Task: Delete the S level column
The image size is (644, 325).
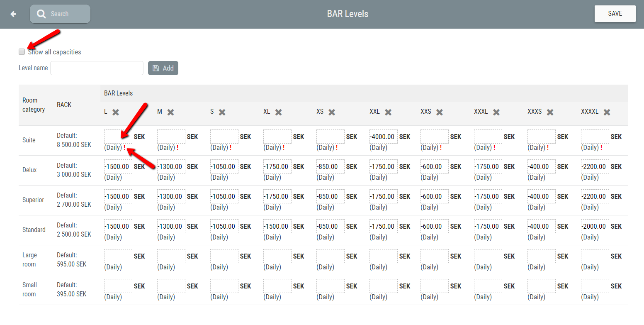Action: pos(222,112)
